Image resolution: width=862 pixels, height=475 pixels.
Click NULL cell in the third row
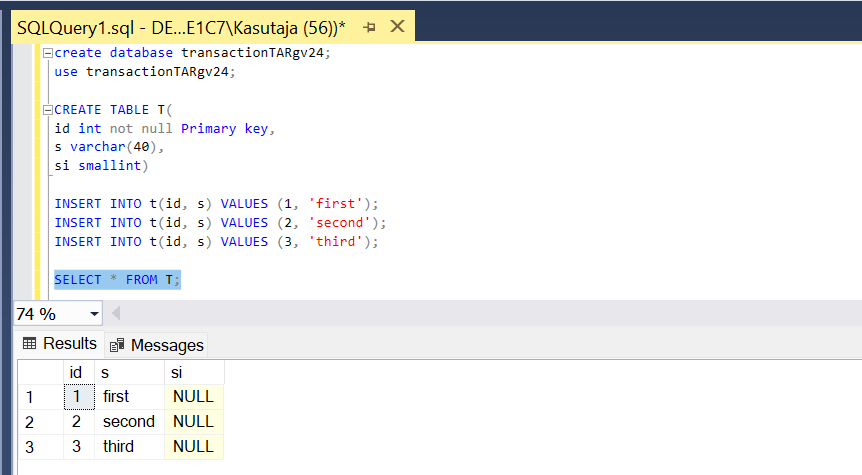tap(194, 447)
